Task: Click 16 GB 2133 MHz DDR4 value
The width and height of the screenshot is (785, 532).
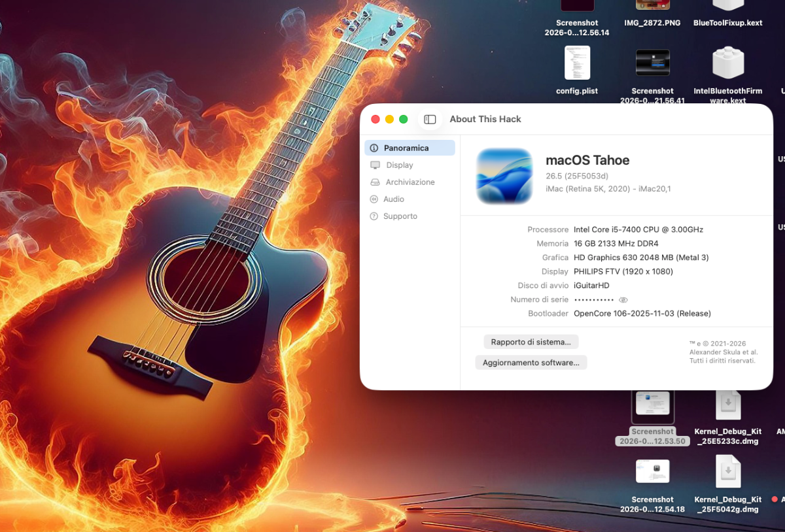Action: [x=616, y=243]
